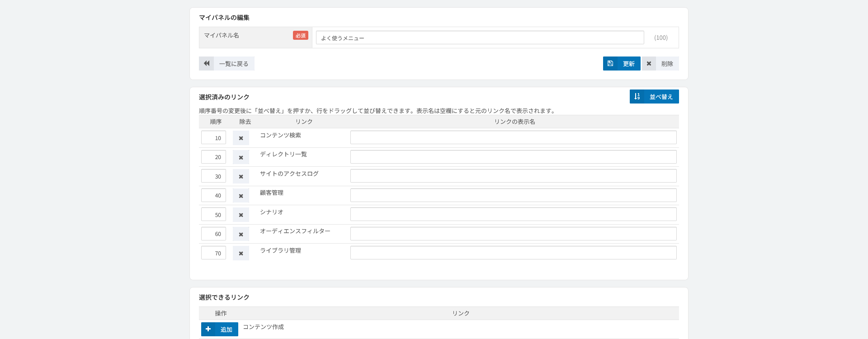868x339 pixels.
Task: Click the コンテンツ検索 link name text
Action: click(x=280, y=135)
